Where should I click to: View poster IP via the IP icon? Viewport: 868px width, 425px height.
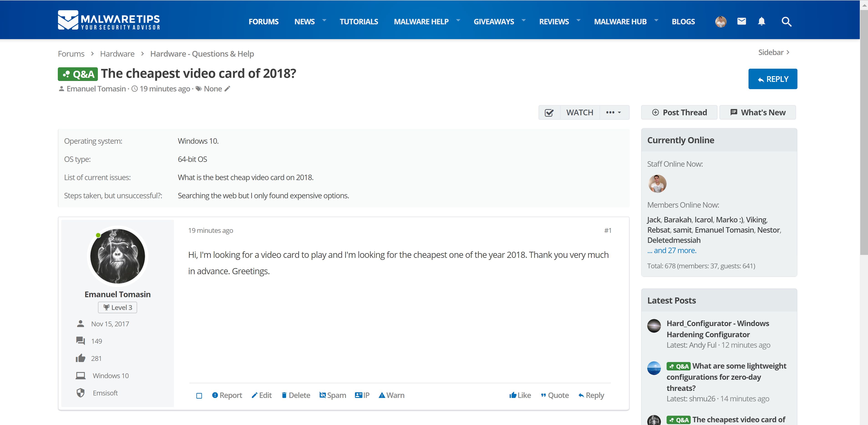[x=358, y=395]
